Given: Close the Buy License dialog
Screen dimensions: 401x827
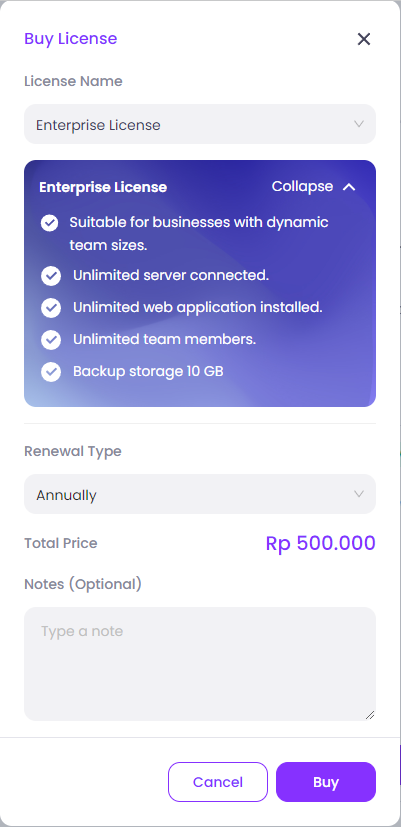Looking at the screenshot, I should (x=364, y=39).
